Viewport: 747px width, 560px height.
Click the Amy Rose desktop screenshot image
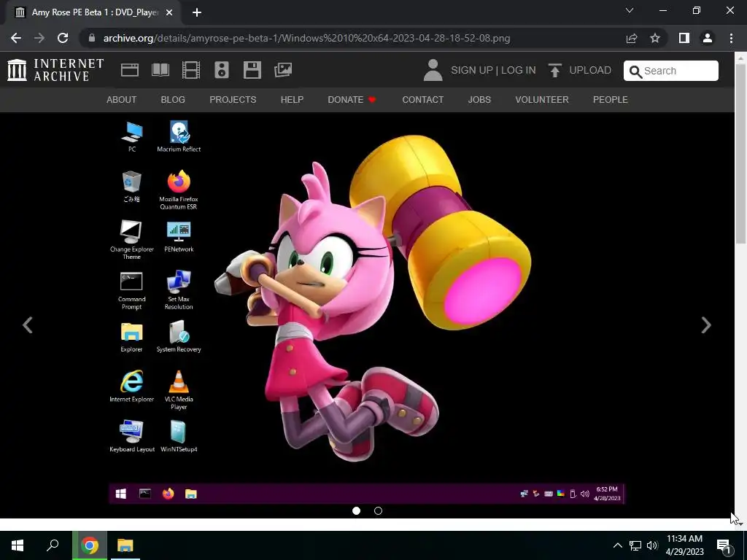367,308
